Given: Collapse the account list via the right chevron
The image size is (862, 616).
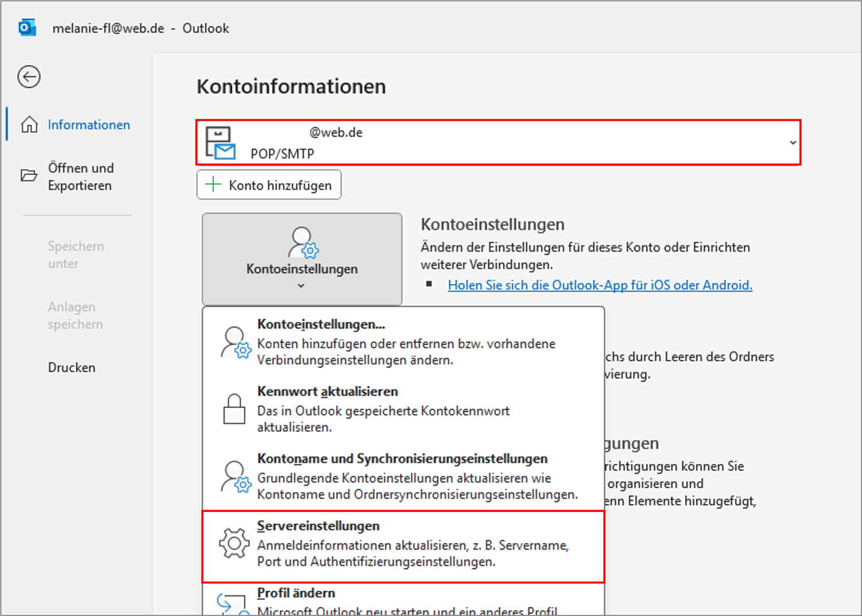Looking at the screenshot, I should [793, 143].
